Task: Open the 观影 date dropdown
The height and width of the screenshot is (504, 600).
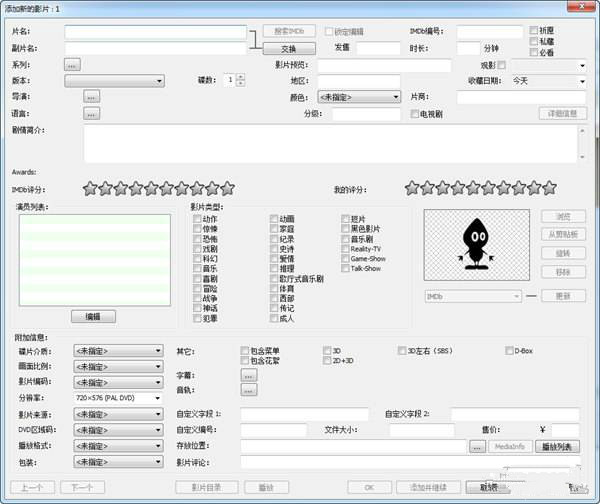Action: (x=582, y=65)
